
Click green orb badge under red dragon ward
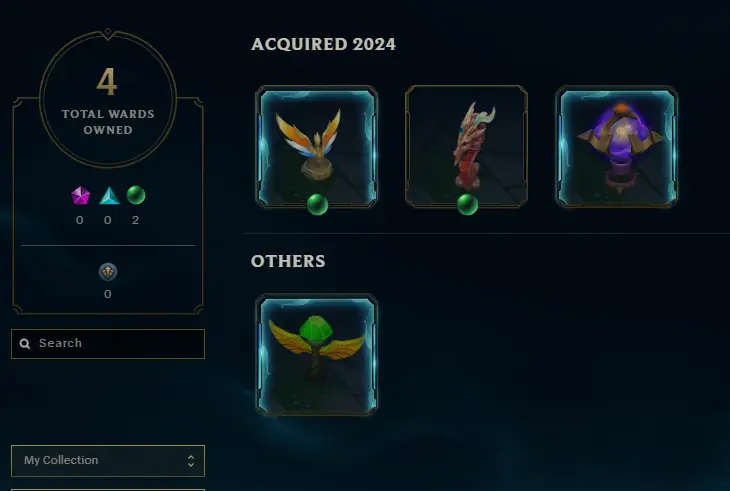pyautogui.click(x=467, y=204)
